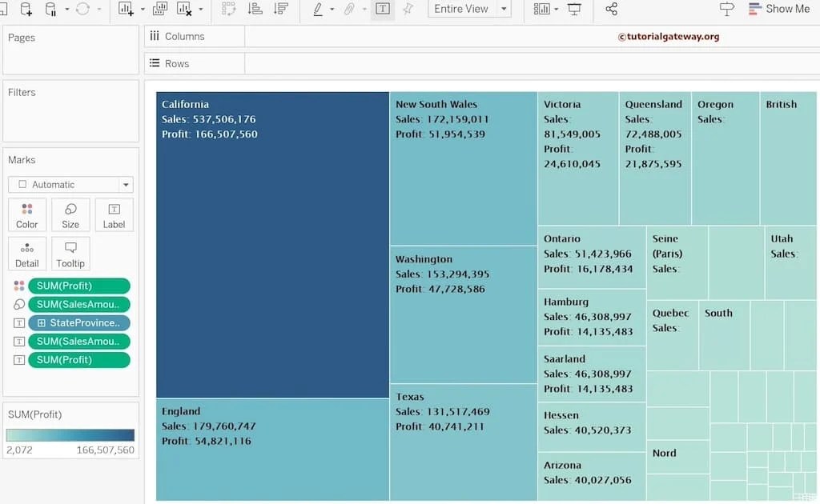Click the Tooltip button in the Marks card
This screenshot has width=820, height=504.
tap(70, 254)
